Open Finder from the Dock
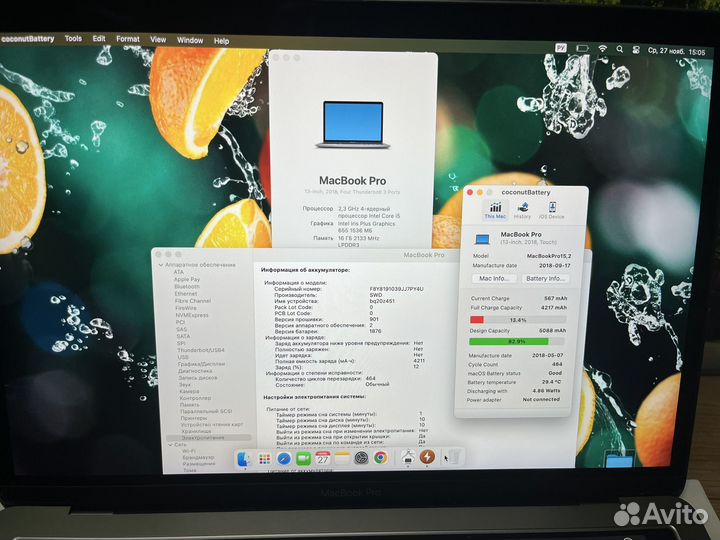720x540 pixels. click(x=243, y=458)
